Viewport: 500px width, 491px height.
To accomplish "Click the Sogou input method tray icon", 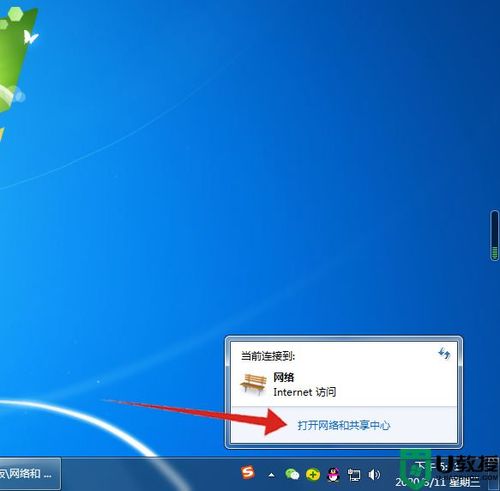I will pos(248,472).
